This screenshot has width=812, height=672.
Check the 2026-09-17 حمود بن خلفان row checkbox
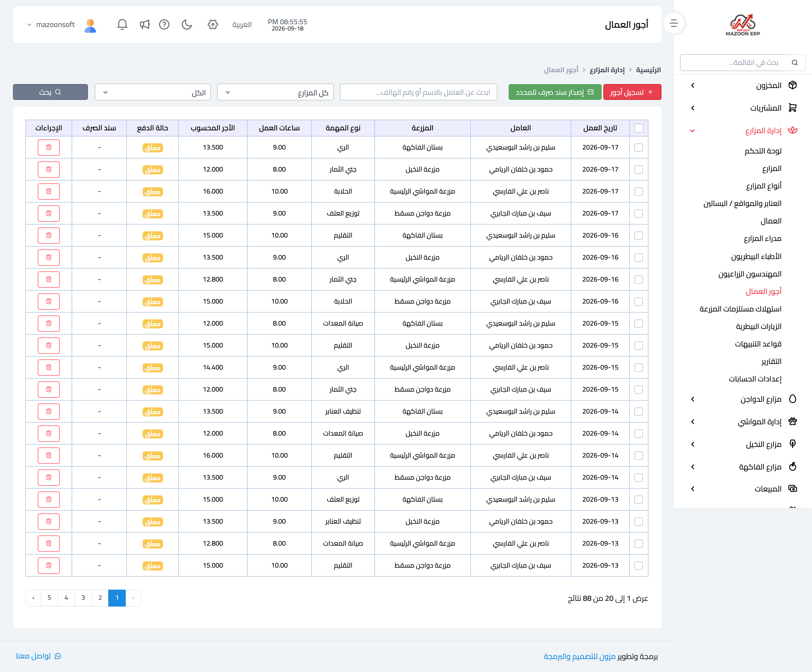point(639,170)
